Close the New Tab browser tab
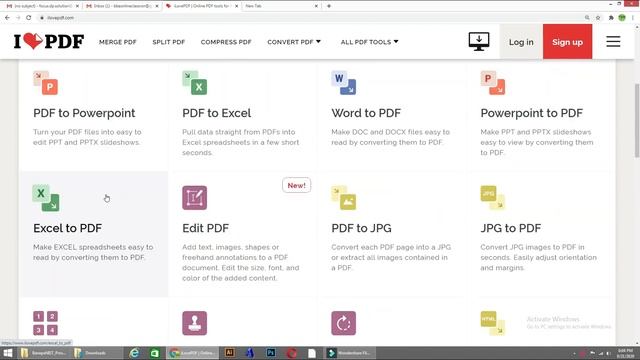This screenshot has width=640, height=360. [x=316, y=6]
